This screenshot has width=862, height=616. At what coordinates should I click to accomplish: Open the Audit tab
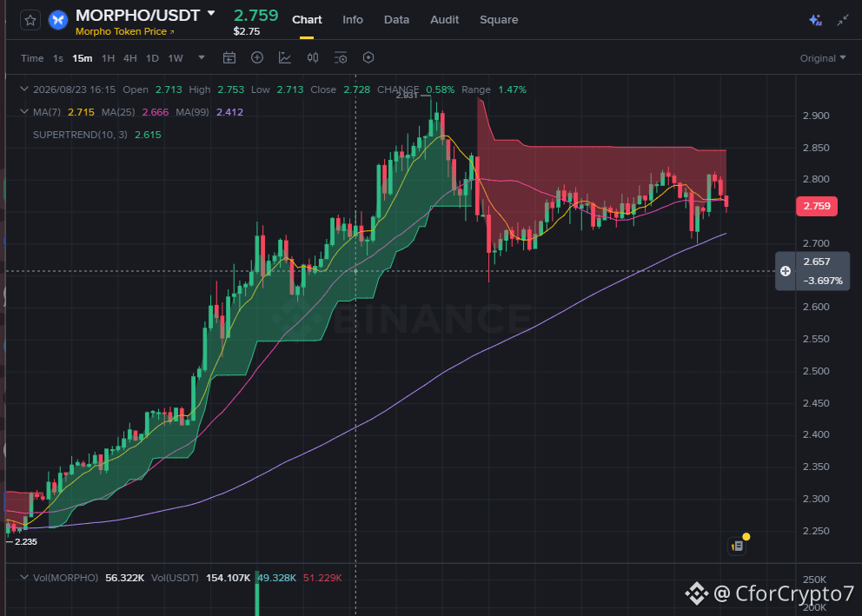click(x=444, y=20)
